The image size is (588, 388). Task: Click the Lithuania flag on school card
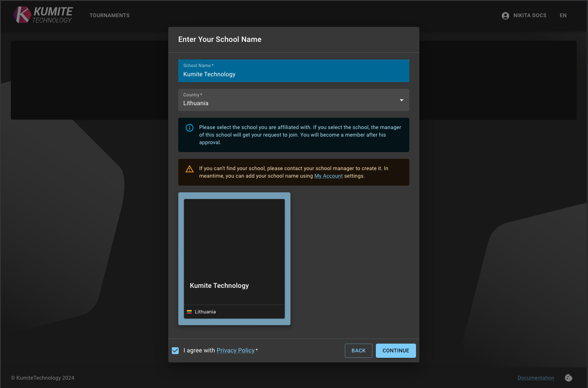(x=189, y=312)
